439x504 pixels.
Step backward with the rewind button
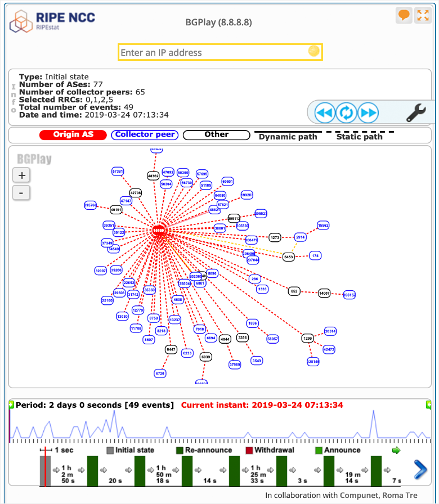point(325,113)
